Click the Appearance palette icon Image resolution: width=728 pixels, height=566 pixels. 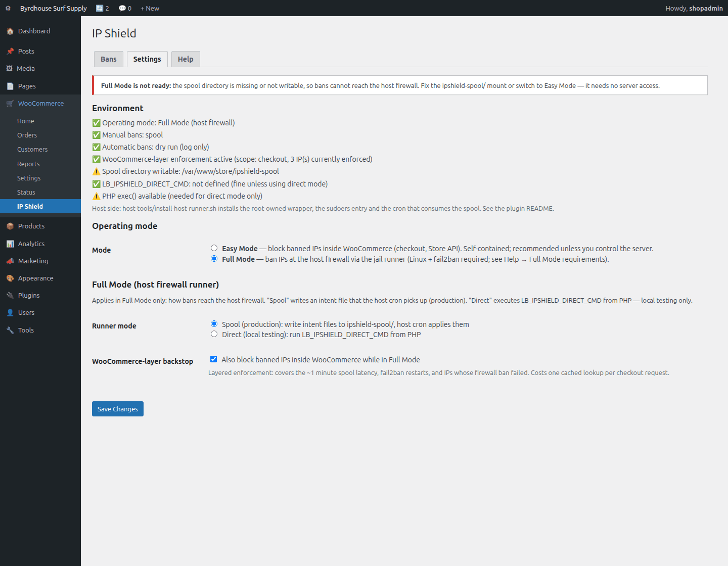click(10, 278)
